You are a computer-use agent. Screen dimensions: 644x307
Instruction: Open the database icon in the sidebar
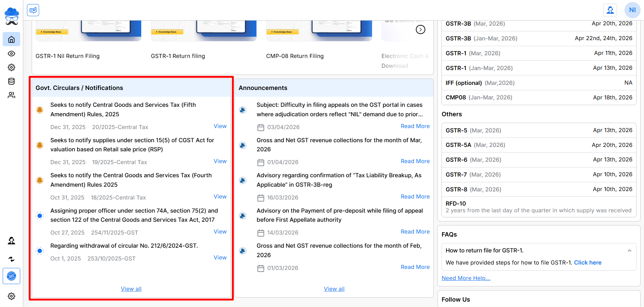pos(11,81)
